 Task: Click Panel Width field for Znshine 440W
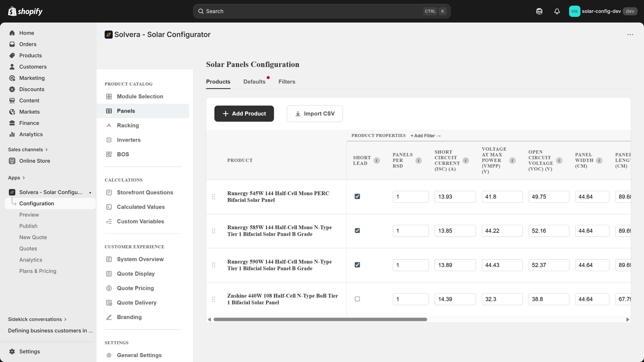click(x=592, y=299)
